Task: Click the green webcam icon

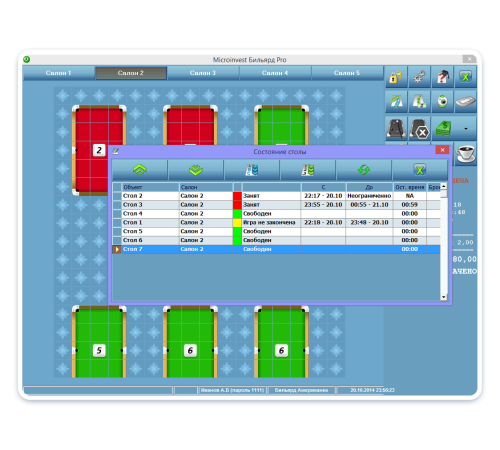Action: pyautogui.click(x=442, y=102)
